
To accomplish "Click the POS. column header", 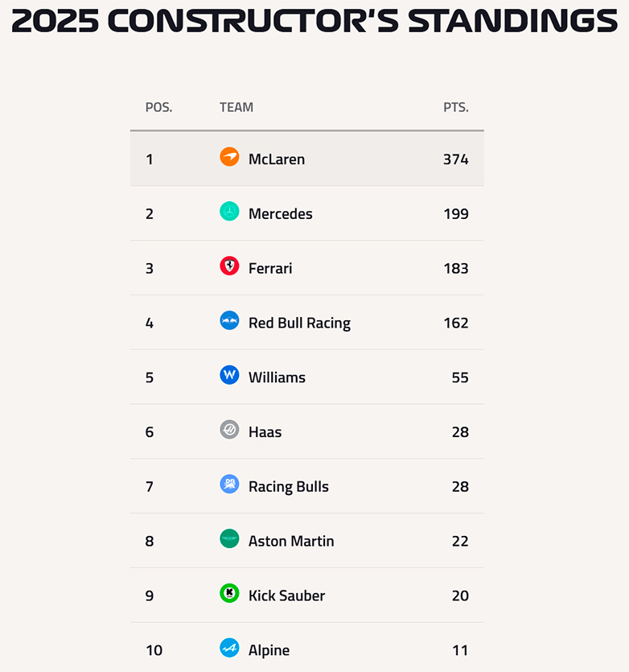I will pos(158,107).
